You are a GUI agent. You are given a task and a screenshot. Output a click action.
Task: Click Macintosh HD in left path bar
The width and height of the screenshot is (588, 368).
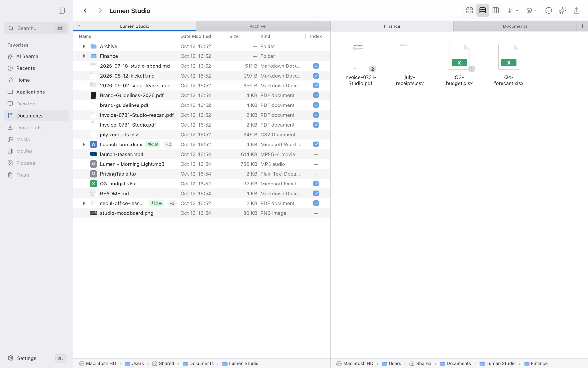(x=98, y=363)
